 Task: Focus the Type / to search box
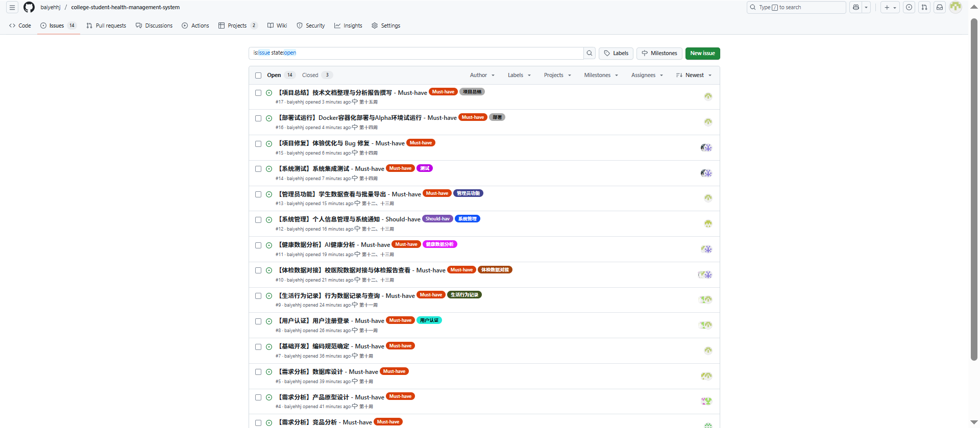(x=796, y=8)
